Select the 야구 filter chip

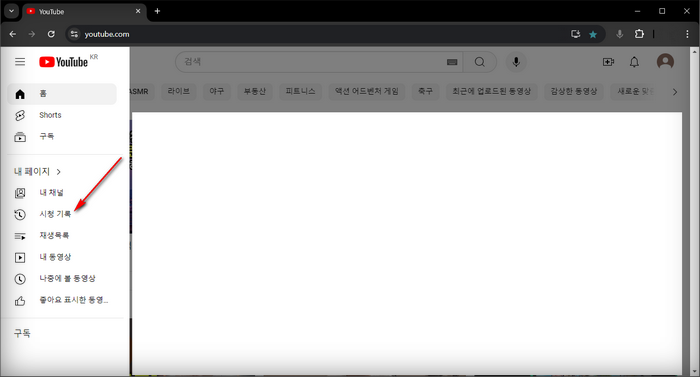point(217,91)
